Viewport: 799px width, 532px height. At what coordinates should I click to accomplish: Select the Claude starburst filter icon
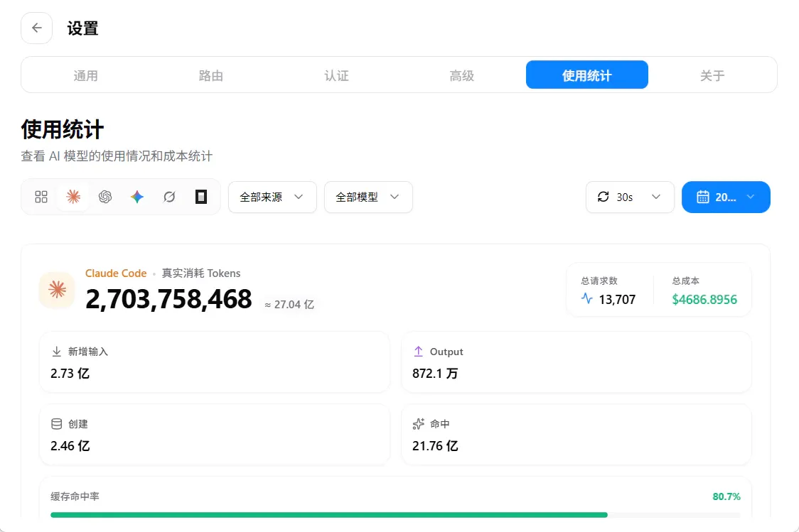pos(73,197)
